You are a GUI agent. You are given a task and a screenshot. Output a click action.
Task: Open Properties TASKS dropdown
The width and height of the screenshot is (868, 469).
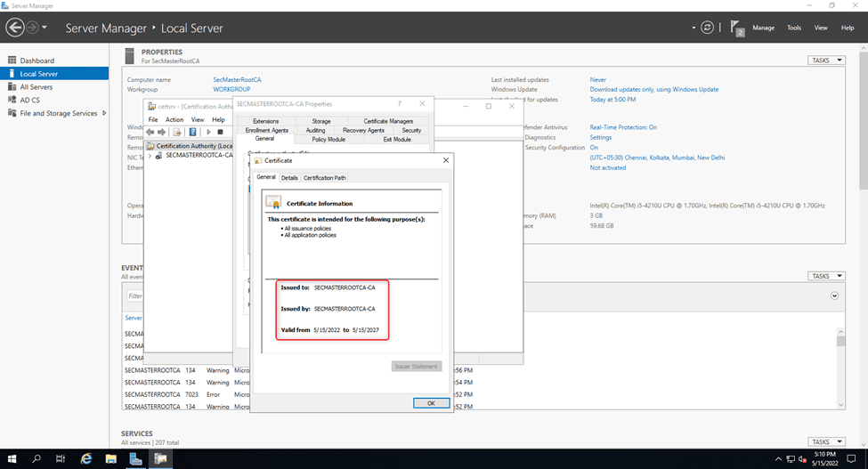tap(826, 61)
